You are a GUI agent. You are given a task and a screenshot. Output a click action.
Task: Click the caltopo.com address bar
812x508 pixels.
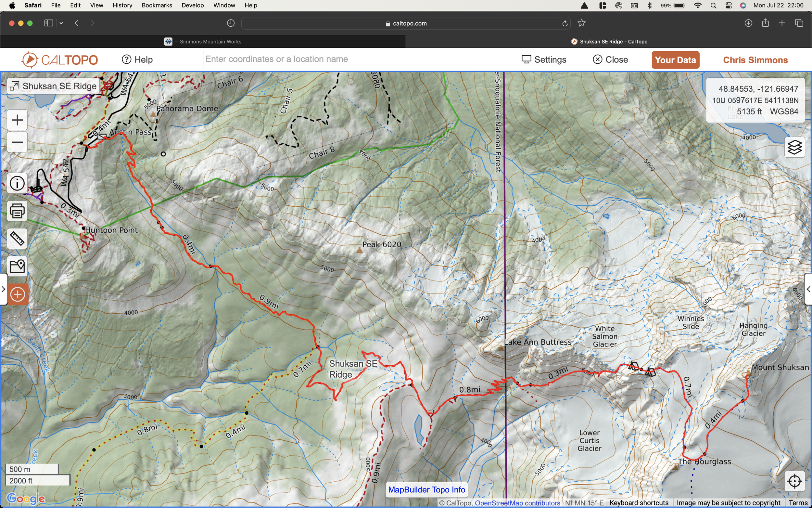click(406, 23)
